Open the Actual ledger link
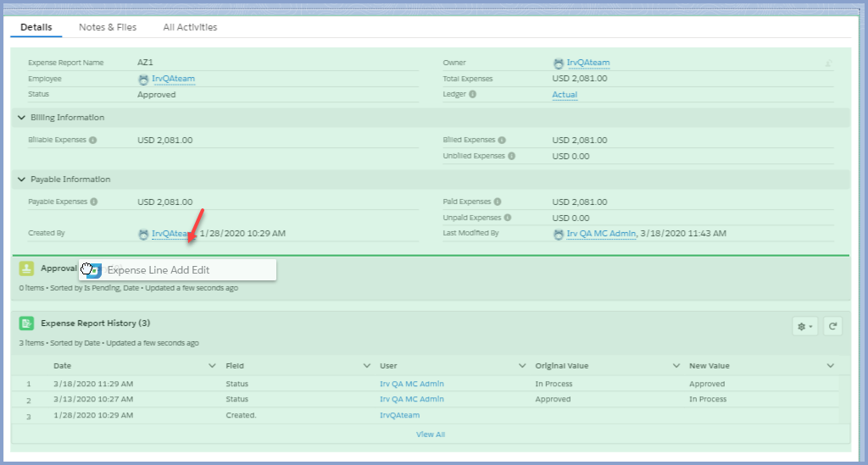868x465 pixels. (565, 95)
